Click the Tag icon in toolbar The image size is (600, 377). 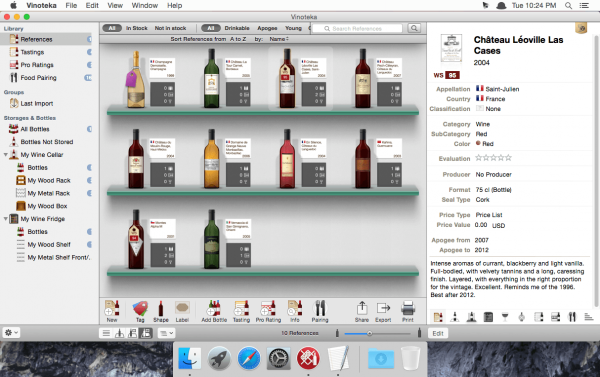point(140,308)
